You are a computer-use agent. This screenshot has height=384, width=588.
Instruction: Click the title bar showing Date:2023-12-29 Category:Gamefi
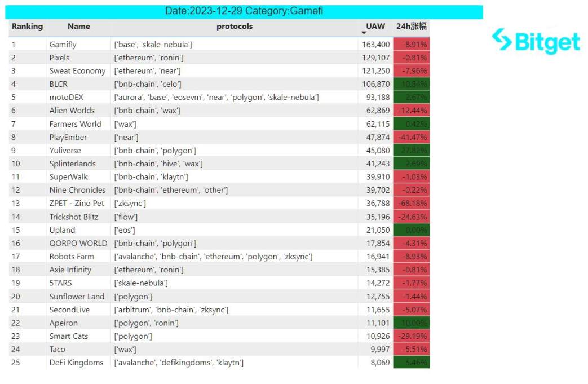pyautogui.click(x=244, y=11)
